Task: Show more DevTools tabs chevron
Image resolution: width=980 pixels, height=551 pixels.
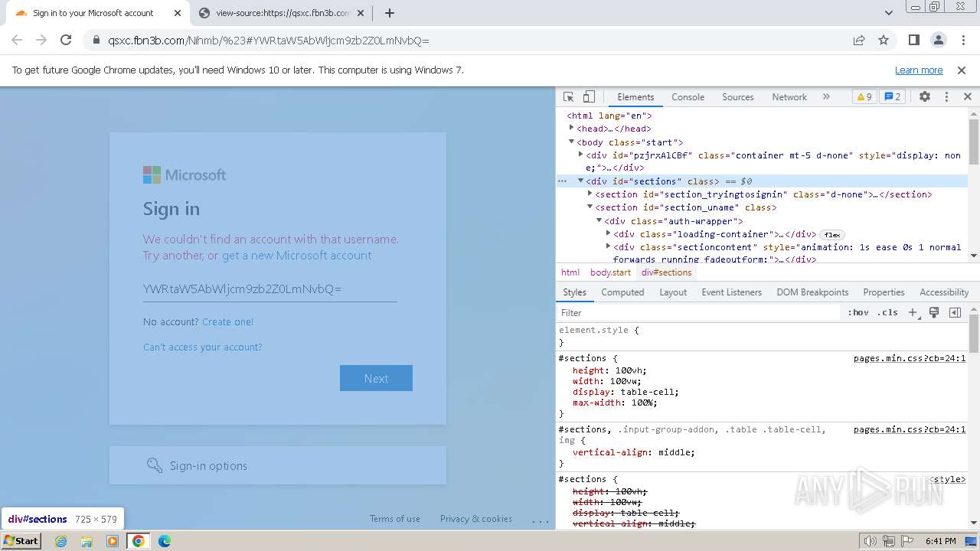Action: tap(826, 97)
